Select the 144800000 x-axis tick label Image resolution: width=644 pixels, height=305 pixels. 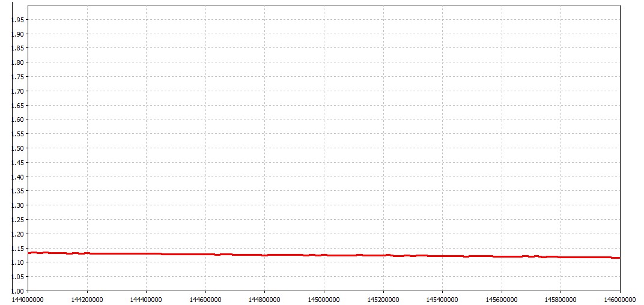pos(264,298)
